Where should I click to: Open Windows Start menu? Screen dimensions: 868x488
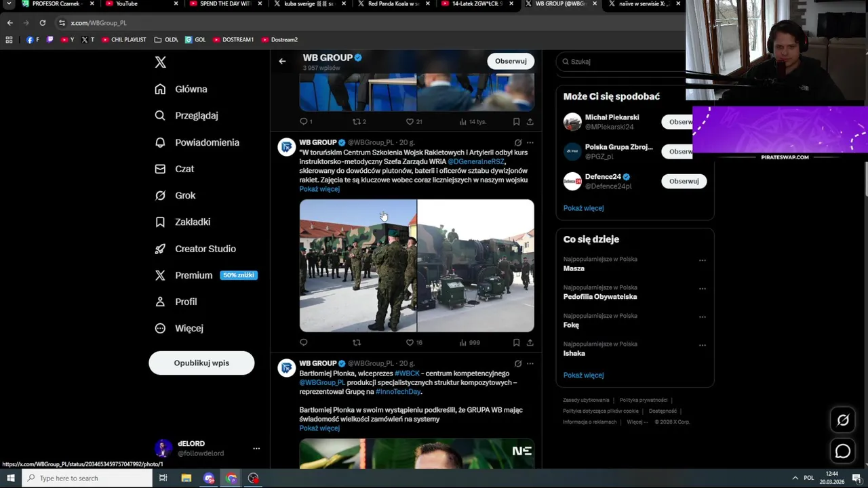tap(10, 479)
